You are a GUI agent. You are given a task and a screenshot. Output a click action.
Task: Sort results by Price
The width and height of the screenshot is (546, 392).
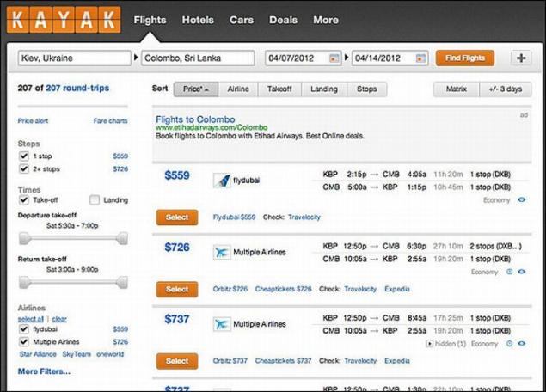point(196,89)
